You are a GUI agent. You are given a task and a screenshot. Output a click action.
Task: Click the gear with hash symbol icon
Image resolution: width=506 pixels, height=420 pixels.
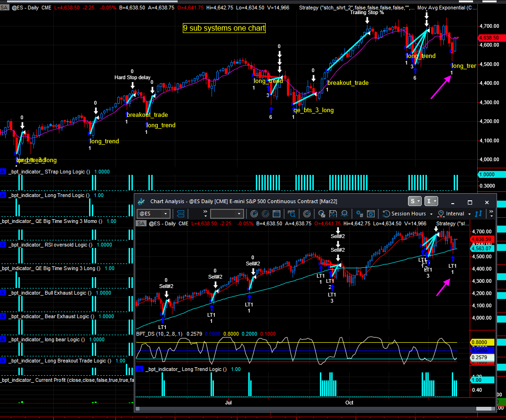point(359,214)
